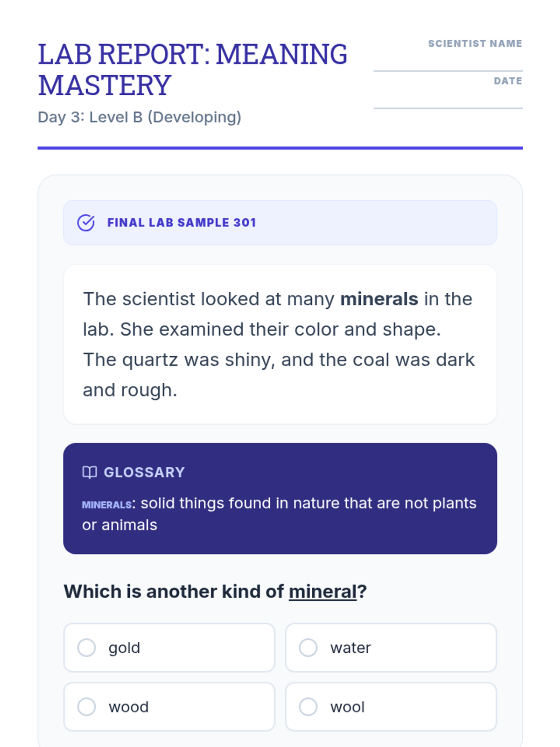Click the Lab Report: Meaning Mastery title

click(x=192, y=70)
